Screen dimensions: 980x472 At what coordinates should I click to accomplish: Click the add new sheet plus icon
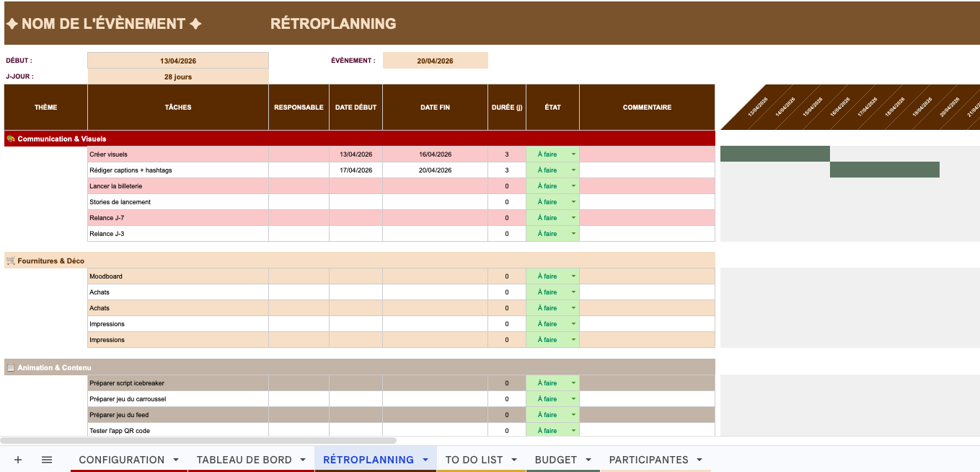click(18, 460)
